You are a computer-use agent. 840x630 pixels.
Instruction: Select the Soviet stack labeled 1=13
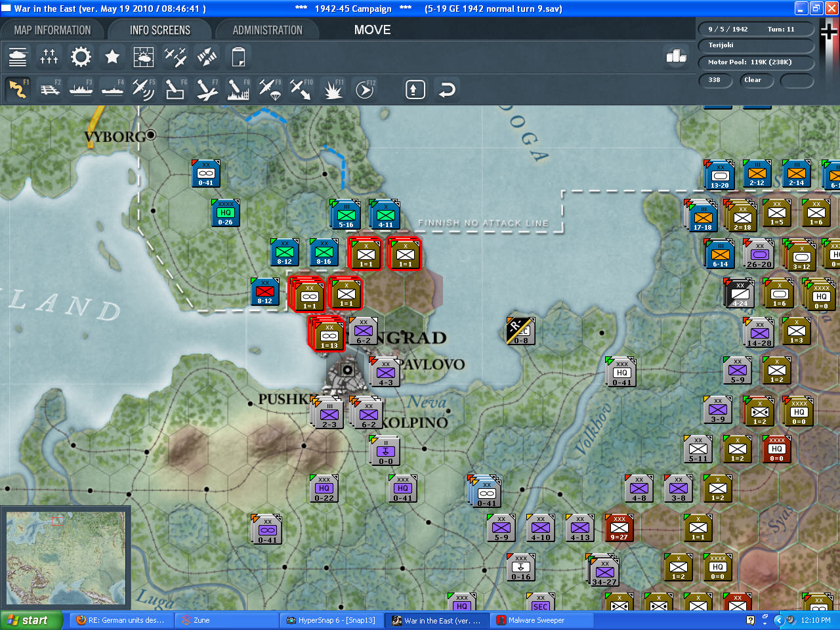coord(328,334)
